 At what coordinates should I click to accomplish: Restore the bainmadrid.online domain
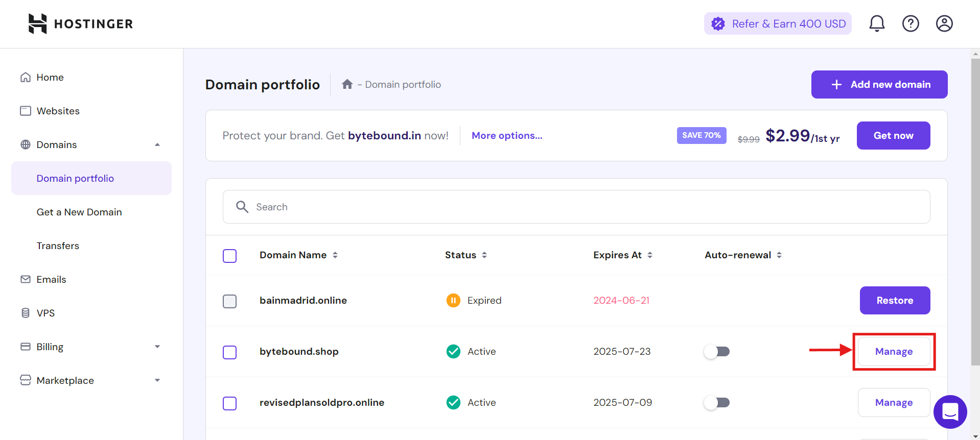pos(895,300)
